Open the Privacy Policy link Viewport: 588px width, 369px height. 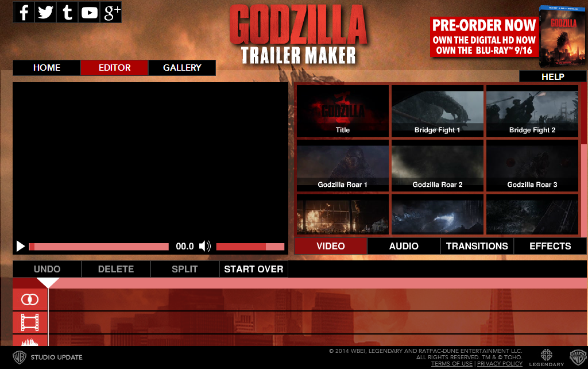pos(500,363)
